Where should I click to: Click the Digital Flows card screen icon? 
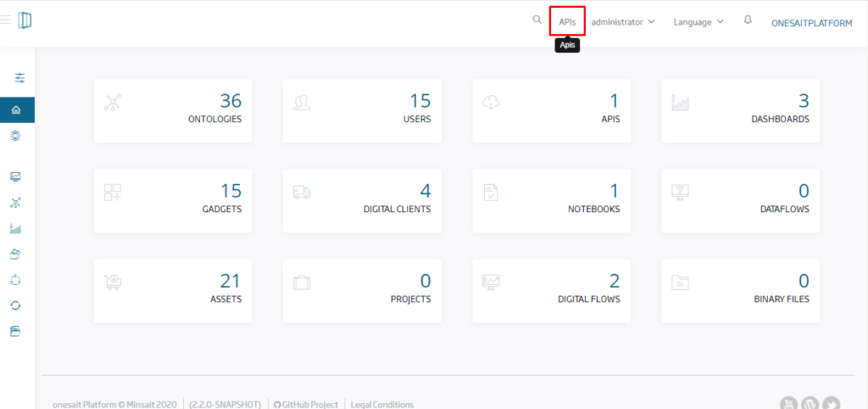tap(492, 282)
